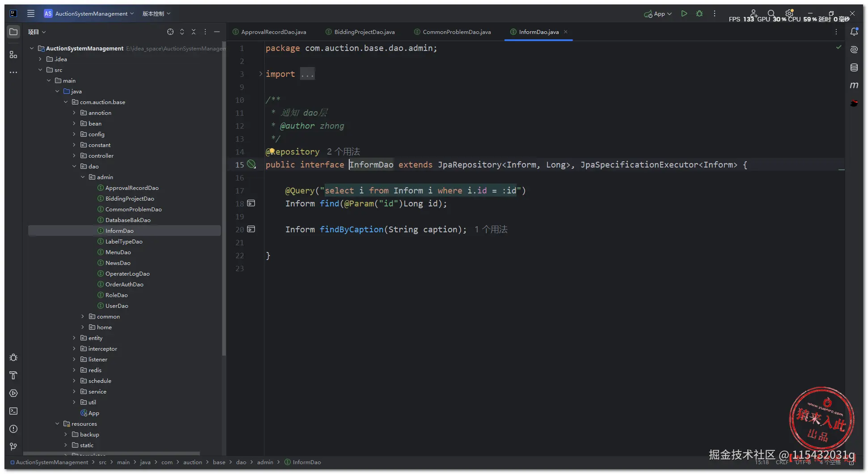Viewport: 868px width, 474px height.
Task: Open the AuctionSystemManagement project dropdown
Action: click(89, 13)
